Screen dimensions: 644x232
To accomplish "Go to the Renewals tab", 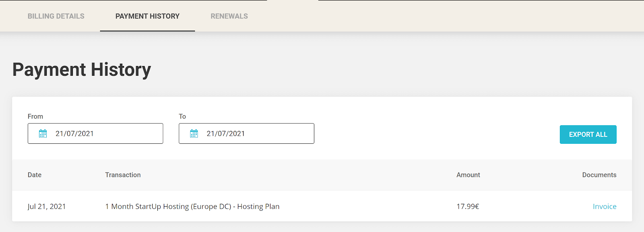I will (229, 16).
